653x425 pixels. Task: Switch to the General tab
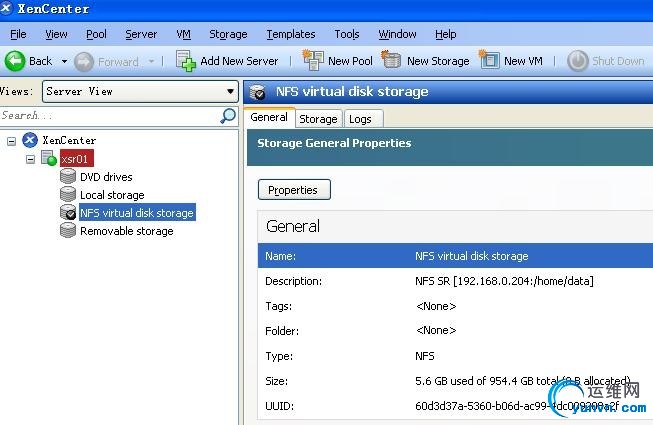point(269,117)
